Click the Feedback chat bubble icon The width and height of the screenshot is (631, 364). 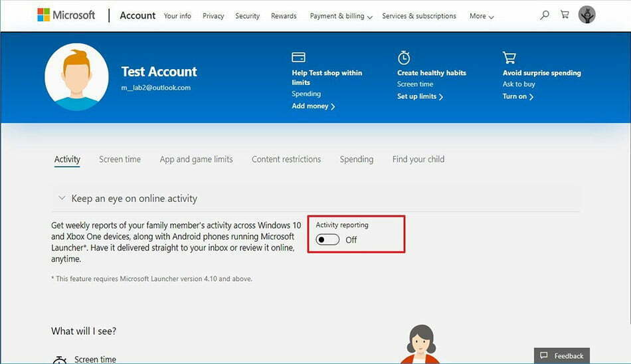tap(544, 355)
